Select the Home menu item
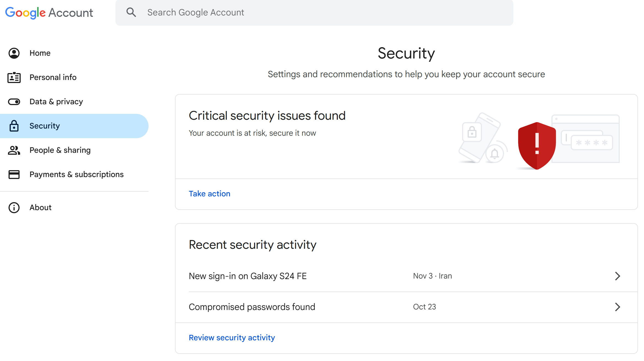Screen dimensions: 644x361 click(40, 53)
